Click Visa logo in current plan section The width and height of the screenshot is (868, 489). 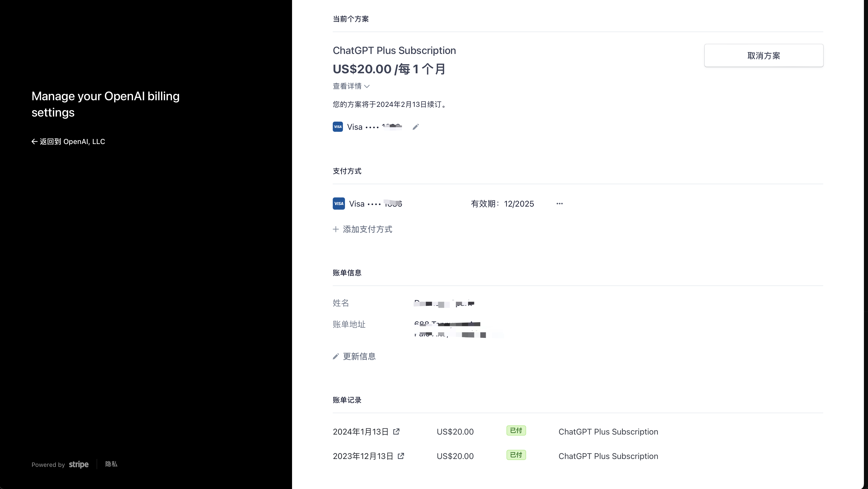[x=338, y=127]
